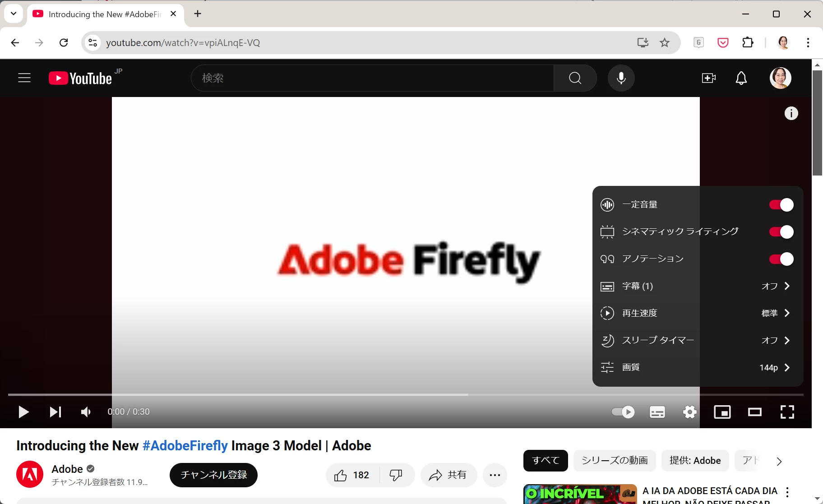The height and width of the screenshot is (504, 823).
Task: Switch to miniplayer mode
Action: 722,412
